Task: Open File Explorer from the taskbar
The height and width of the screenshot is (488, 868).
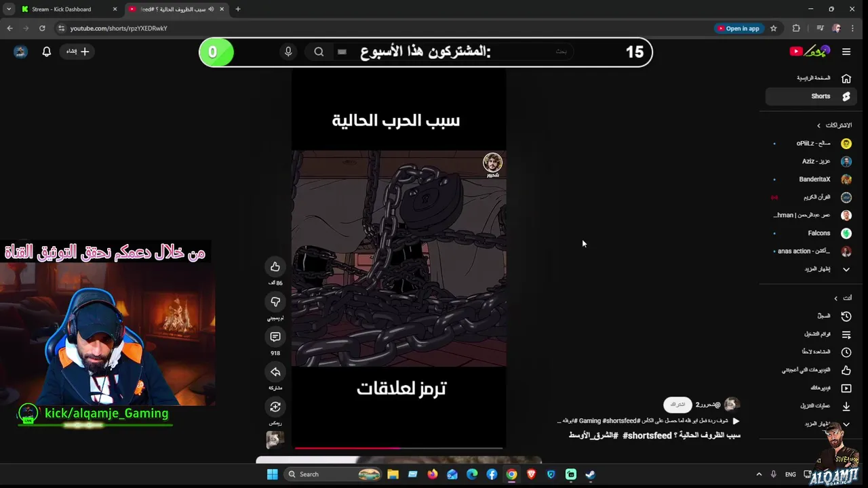Action: 393,474
